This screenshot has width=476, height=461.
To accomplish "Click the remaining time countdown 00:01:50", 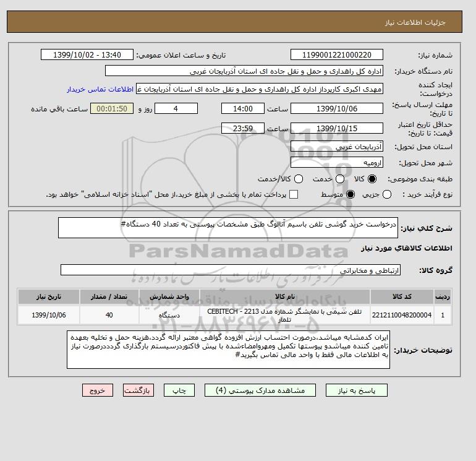I will pyautogui.click(x=112, y=108).
